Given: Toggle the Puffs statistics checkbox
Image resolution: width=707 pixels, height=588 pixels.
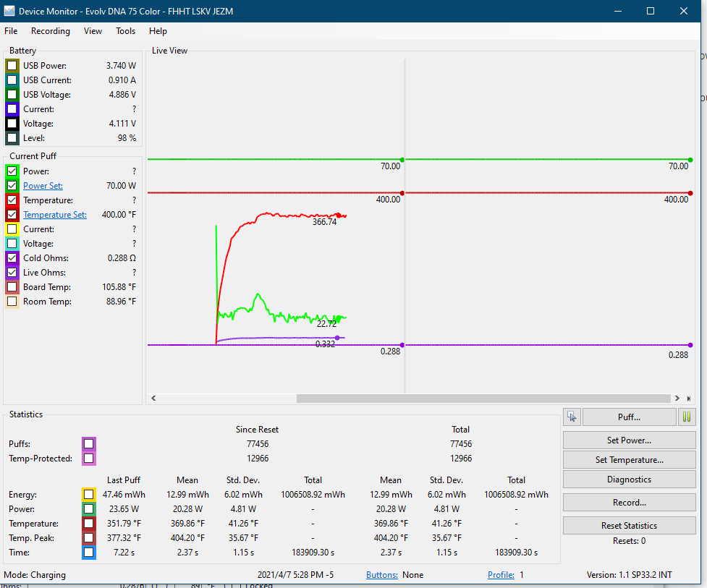Looking at the screenshot, I should click(x=88, y=444).
